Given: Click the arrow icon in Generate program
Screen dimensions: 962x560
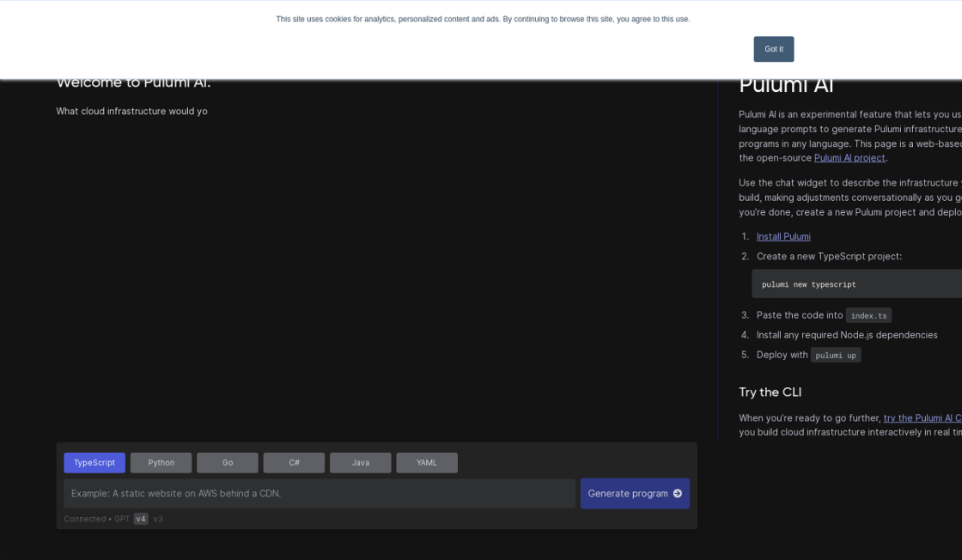Looking at the screenshot, I should coord(677,494).
